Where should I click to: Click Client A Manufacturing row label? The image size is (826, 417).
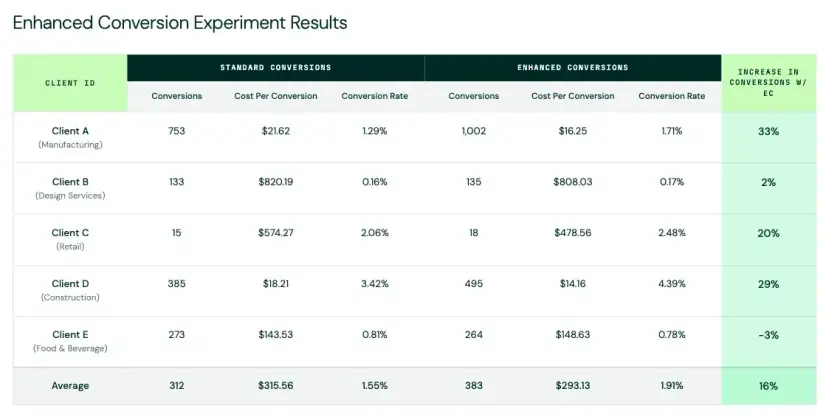tap(70, 137)
